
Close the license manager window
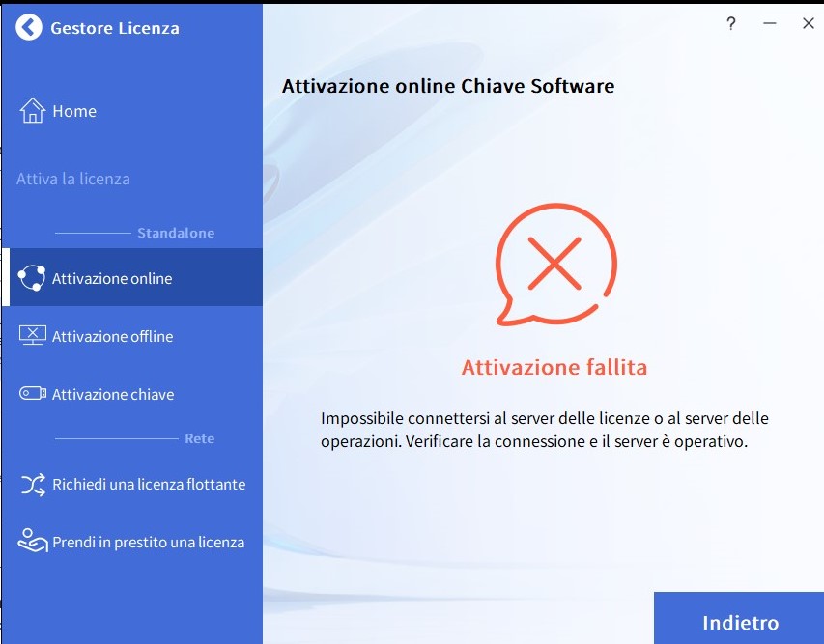coord(809,24)
